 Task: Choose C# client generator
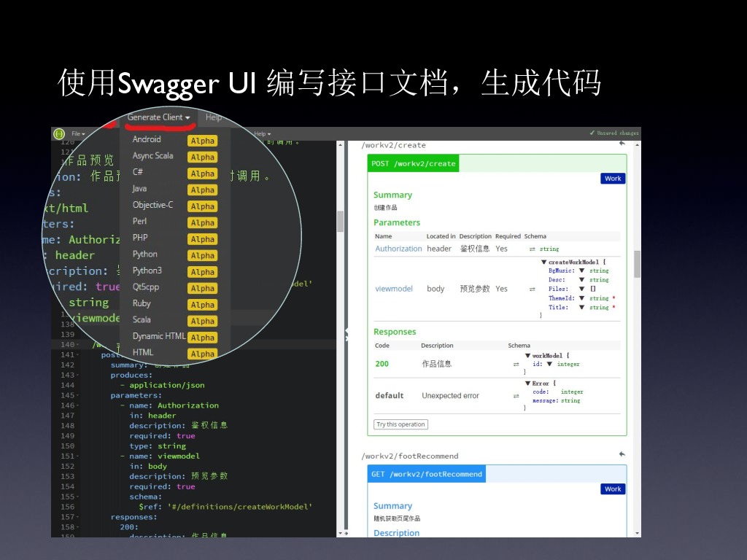pos(138,172)
